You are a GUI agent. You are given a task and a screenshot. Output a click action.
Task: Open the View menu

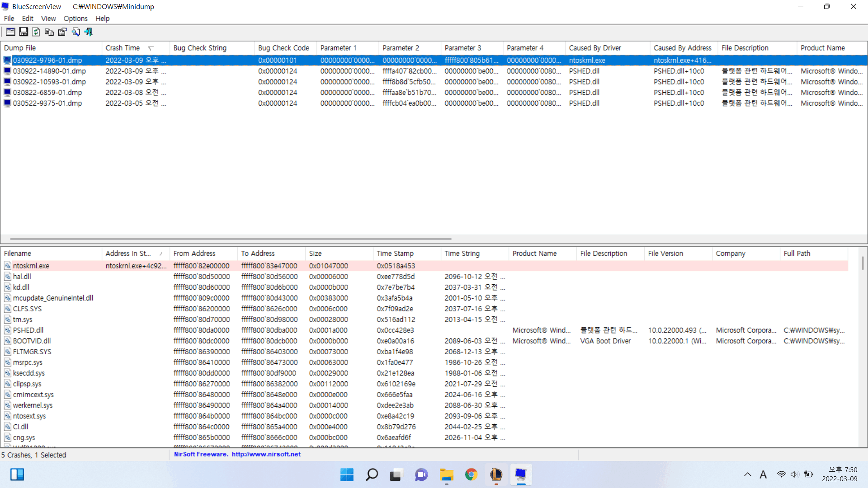coord(48,19)
